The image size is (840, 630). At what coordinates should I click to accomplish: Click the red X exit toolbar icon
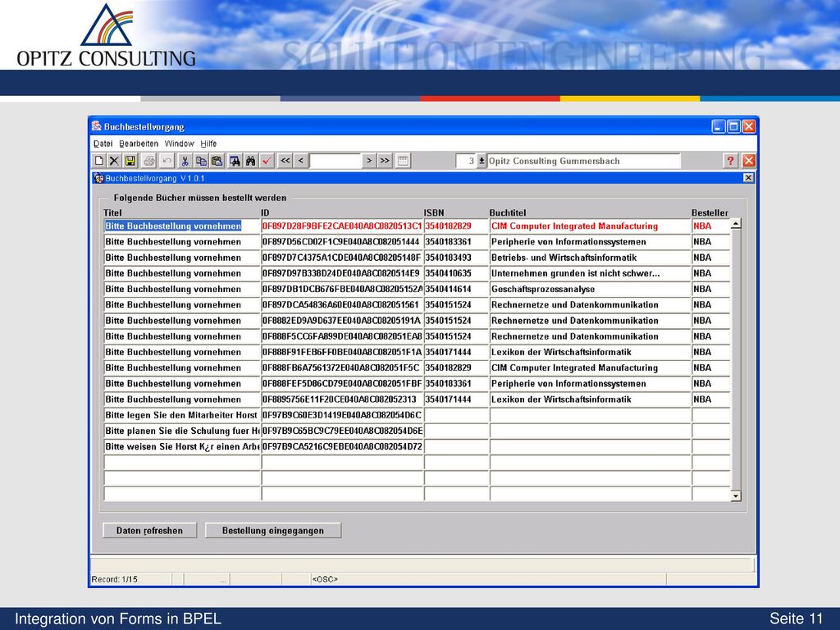click(x=749, y=161)
